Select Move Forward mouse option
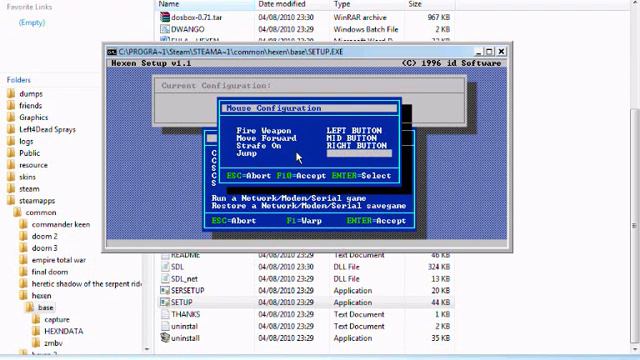The height and width of the screenshot is (360, 640). (x=266, y=138)
